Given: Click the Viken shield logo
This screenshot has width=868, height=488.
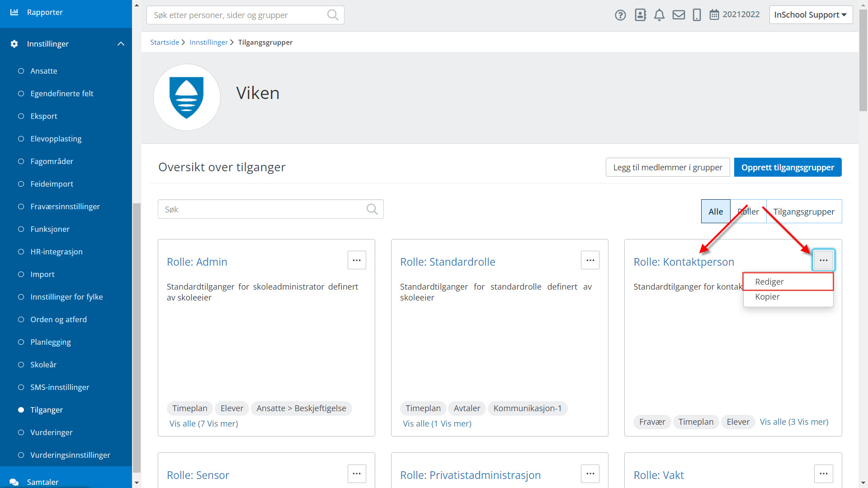Looking at the screenshot, I should (187, 97).
